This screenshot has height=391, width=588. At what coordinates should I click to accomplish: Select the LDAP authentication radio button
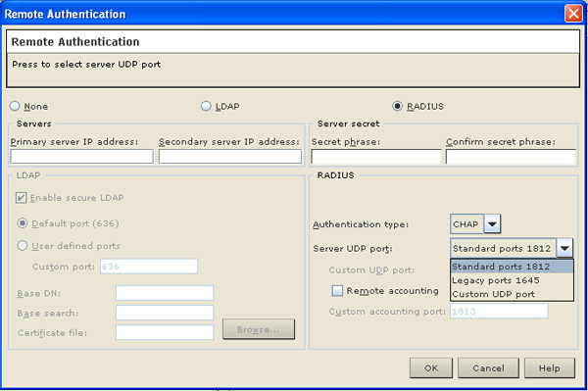click(x=206, y=107)
